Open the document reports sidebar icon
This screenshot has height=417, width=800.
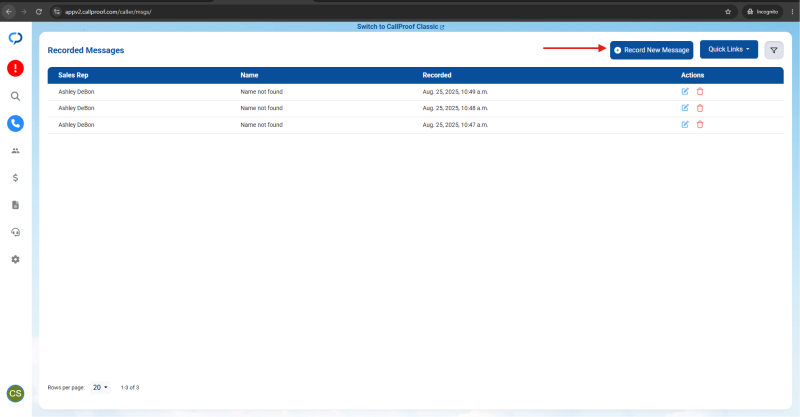click(x=15, y=205)
